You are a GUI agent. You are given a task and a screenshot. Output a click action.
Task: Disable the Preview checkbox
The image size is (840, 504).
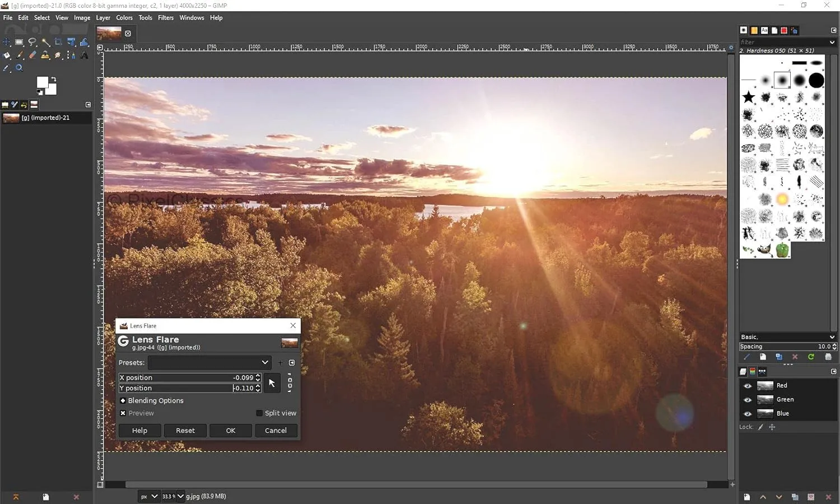click(x=123, y=413)
